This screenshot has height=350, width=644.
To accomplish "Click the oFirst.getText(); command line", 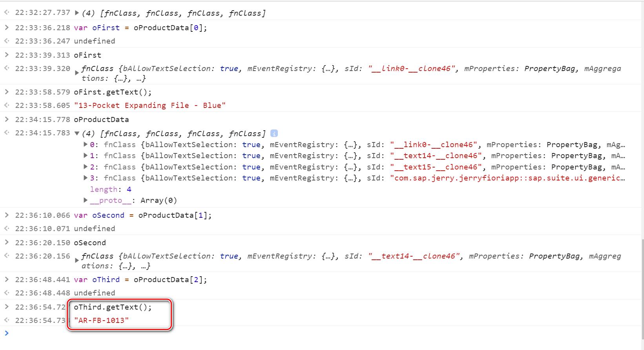I will pos(113,92).
